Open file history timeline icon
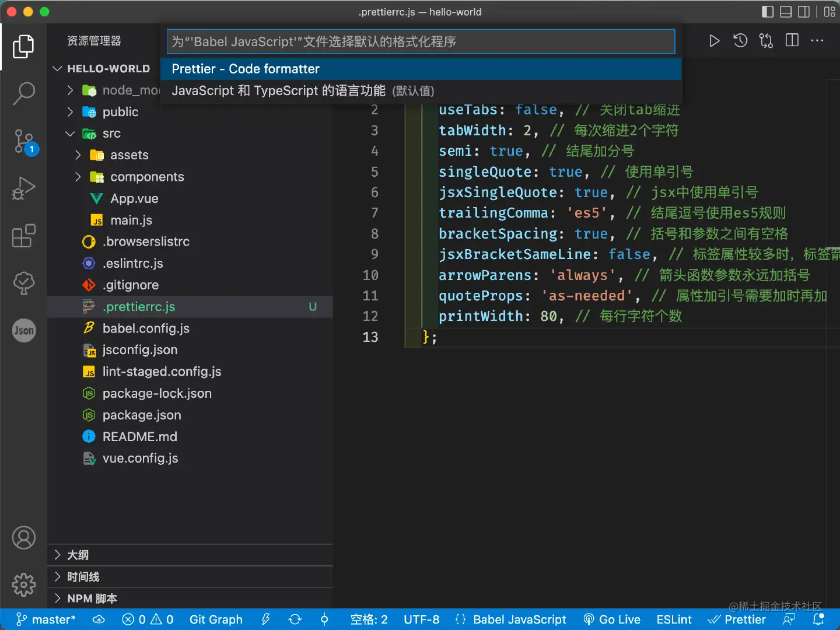This screenshot has height=630, width=840. click(740, 41)
